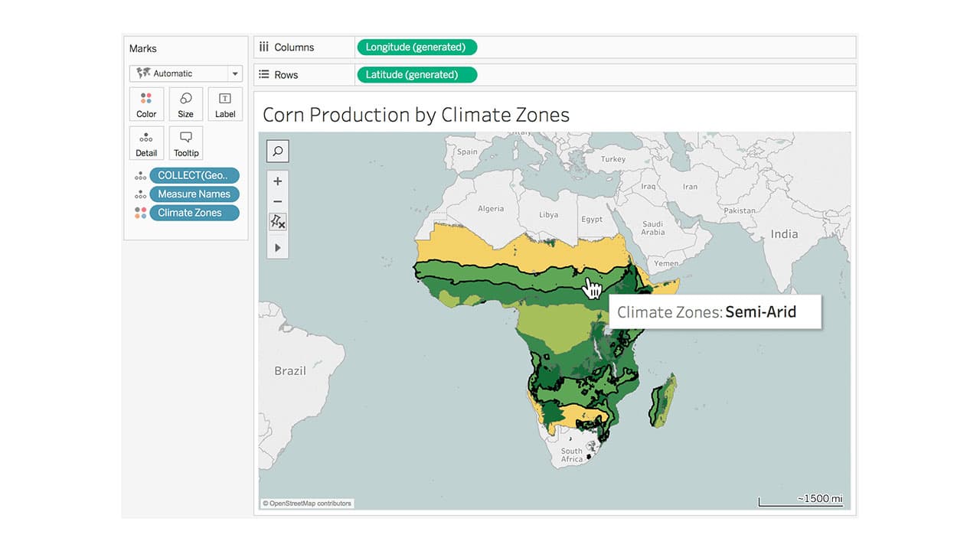Screen dimensions: 980x551
Task: Open the Label marks card
Action: tap(225, 104)
